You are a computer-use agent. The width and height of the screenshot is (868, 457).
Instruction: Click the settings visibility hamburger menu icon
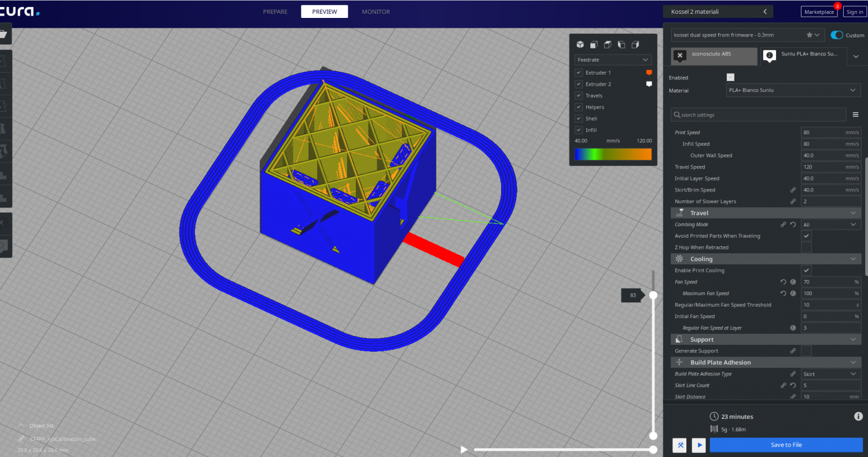point(855,115)
